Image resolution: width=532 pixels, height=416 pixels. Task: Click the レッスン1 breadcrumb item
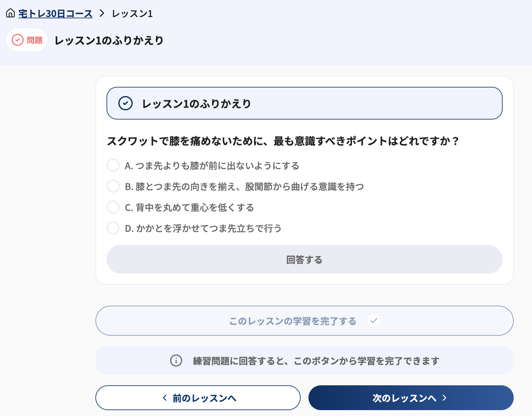tap(132, 14)
